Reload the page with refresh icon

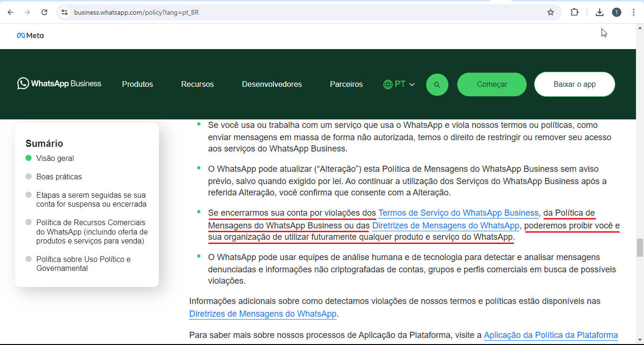pyautogui.click(x=44, y=12)
